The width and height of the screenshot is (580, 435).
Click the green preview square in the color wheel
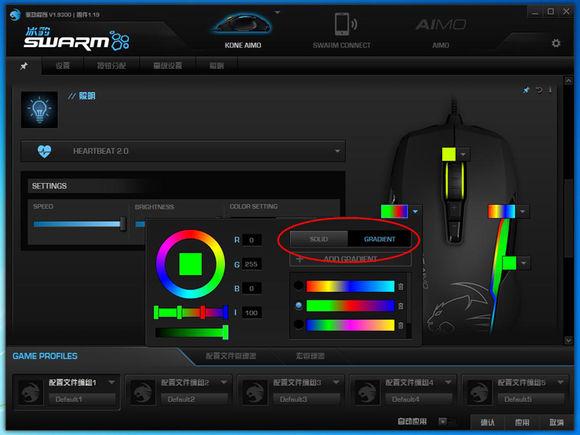(x=190, y=264)
